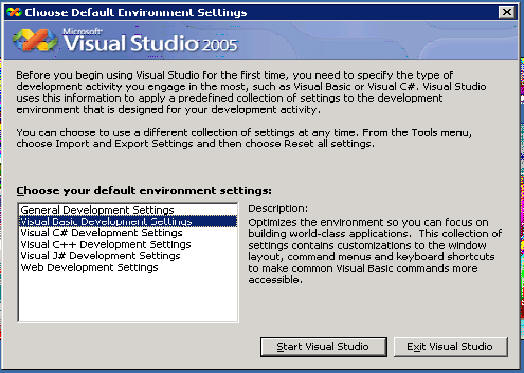The width and height of the screenshot is (524, 373).
Task: Click the paragraph mentioning Import and Export Settings
Action: (244, 138)
